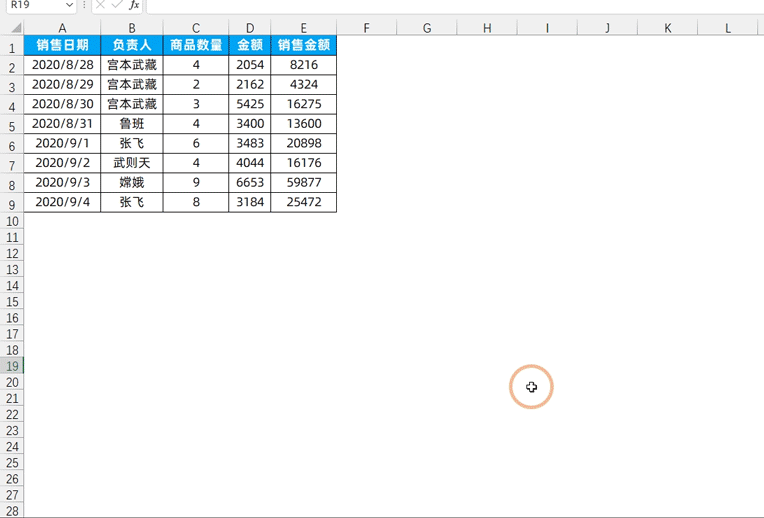Click the formula bar options dots
The height and width of the screenshot is (518, 764).
(x=84, y=5)
